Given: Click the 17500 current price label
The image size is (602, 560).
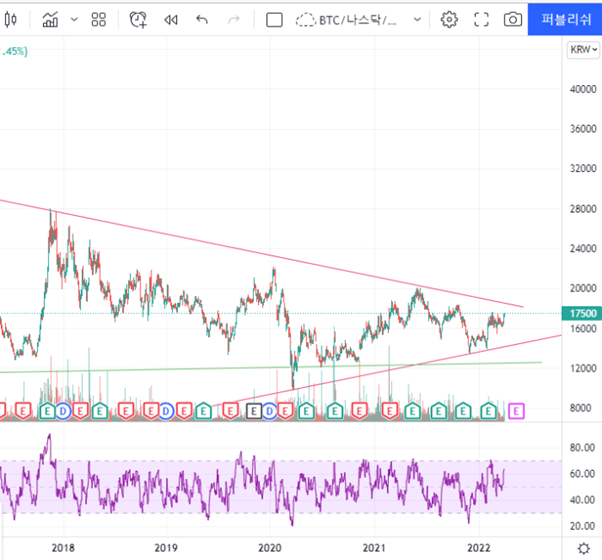Looking at the screenshot, I should [582, 313].
